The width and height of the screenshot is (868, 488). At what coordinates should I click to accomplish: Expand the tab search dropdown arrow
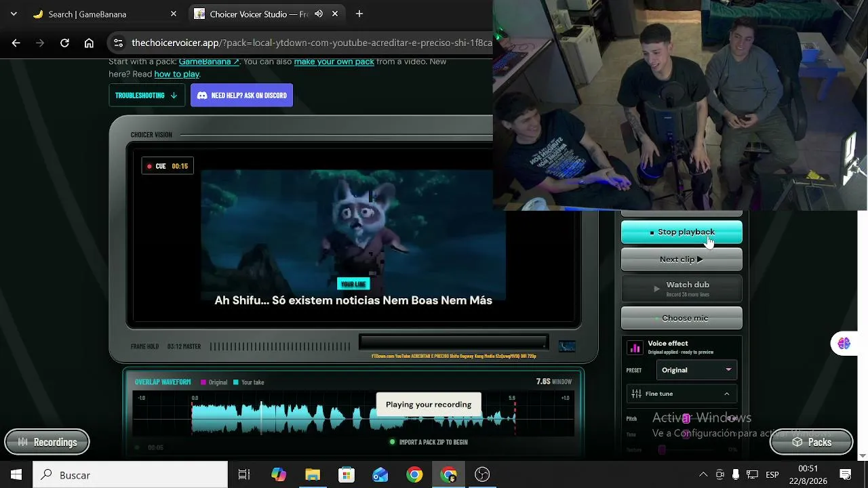click(14, 14)
